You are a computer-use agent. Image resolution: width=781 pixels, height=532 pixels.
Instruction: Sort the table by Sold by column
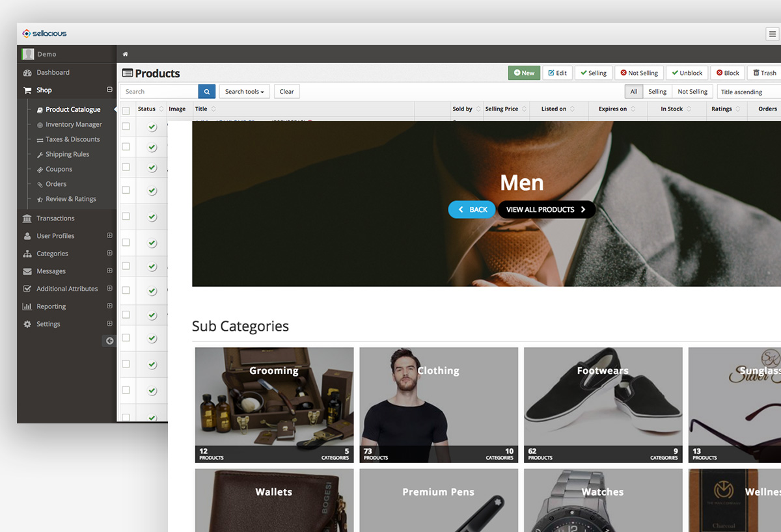point(467,109)
